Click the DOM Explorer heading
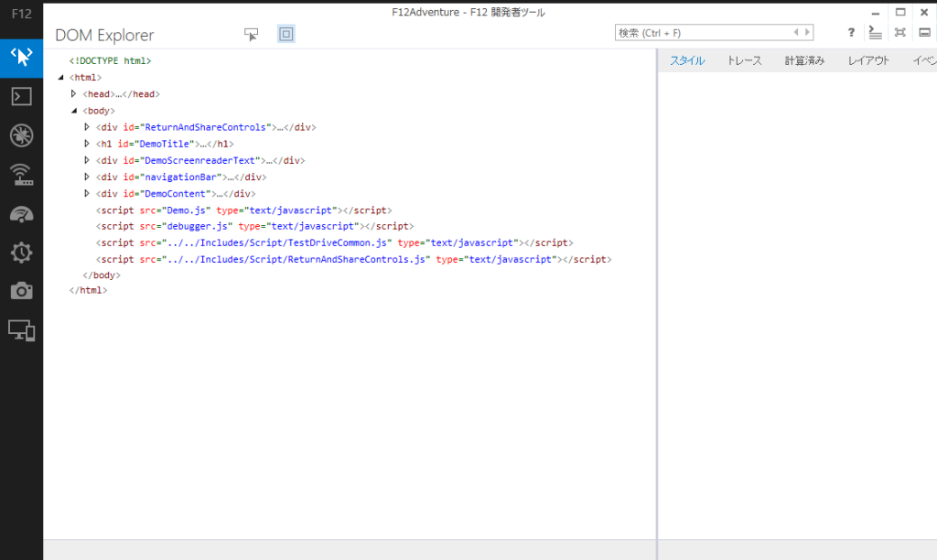This screenshot has width=937, height=560. pyautogui.click(x=104, y=36)
